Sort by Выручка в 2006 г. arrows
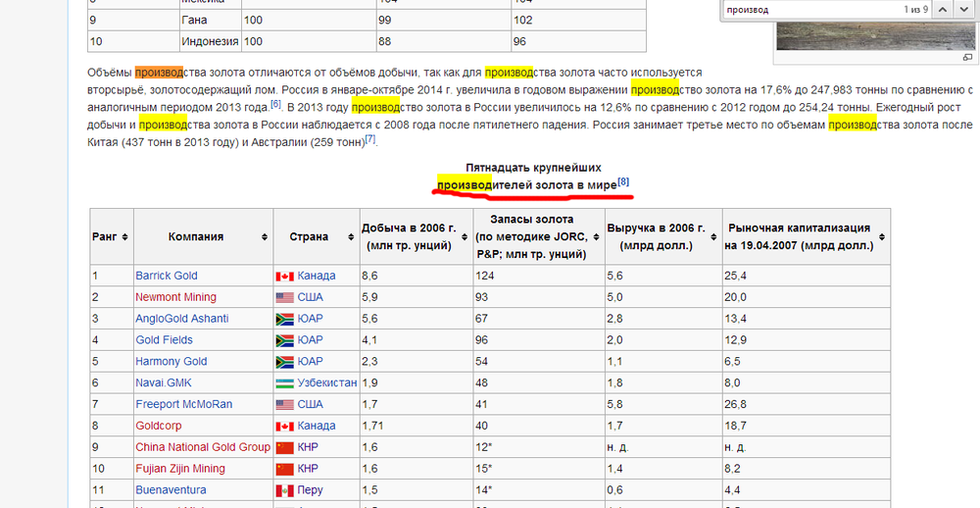The image size is (980, 508). pyautogui.click(x=713, y=237)
